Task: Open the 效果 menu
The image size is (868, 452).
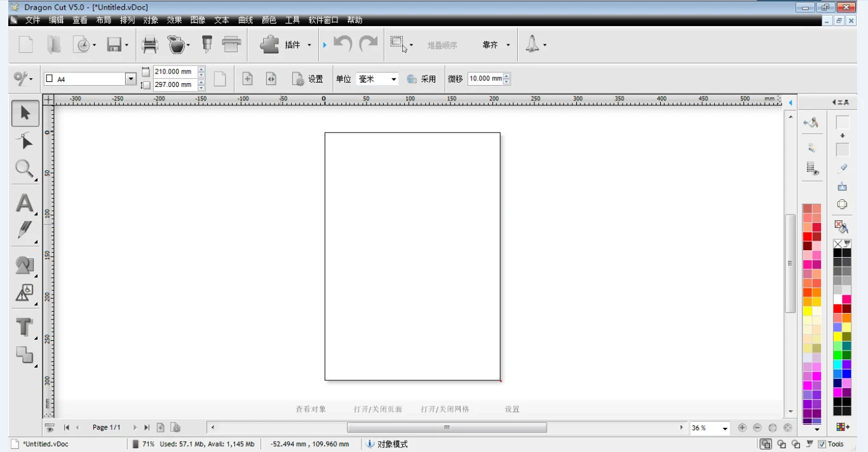Action: click(174, 20)
